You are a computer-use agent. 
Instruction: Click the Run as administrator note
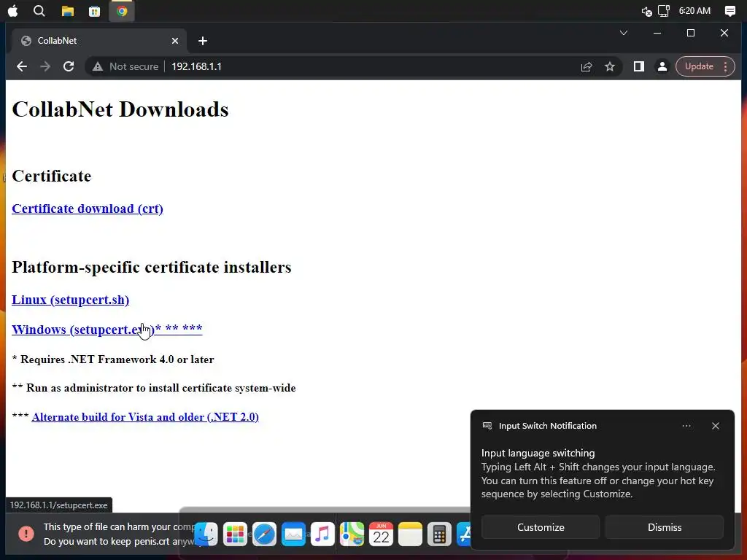pyautogui.click(x=154, y=388)
